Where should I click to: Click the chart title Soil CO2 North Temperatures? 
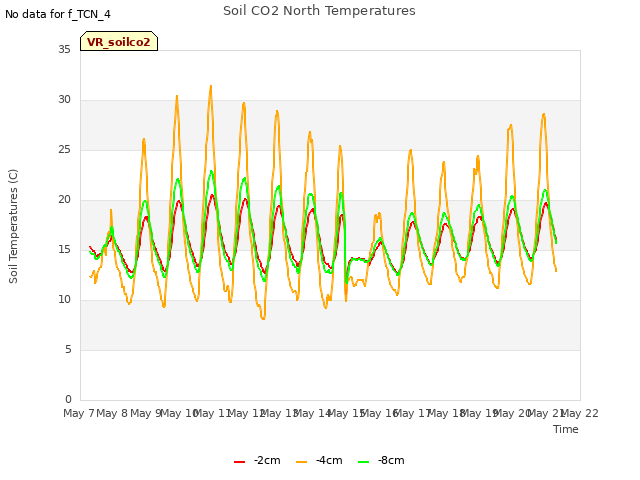(319, 11)
